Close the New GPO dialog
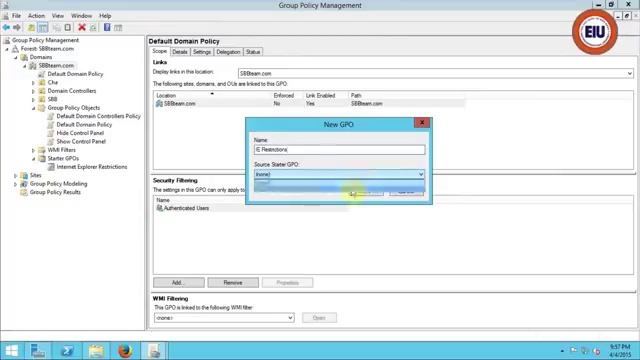The width and height of the screenshot is (640, 360). pyautogui.click(x=422, y=122)
